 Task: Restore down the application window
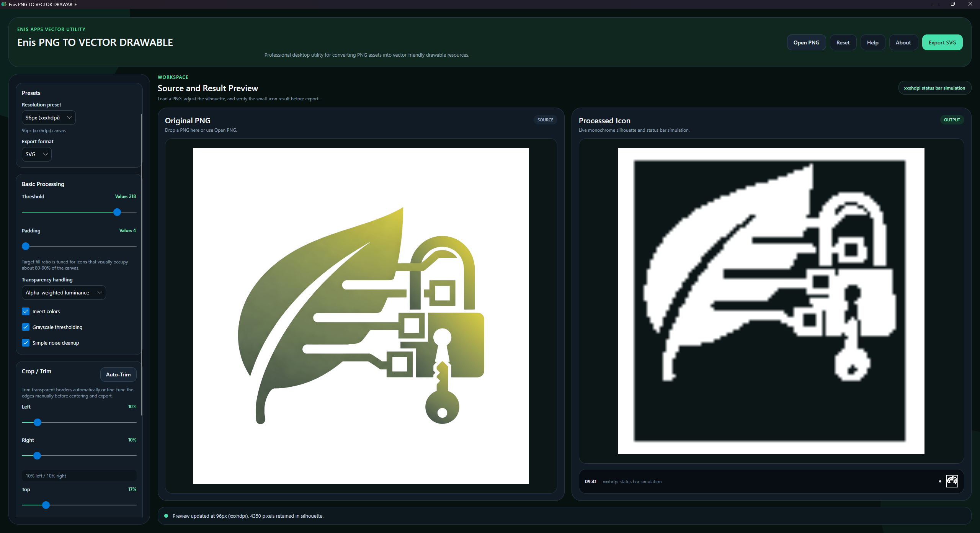[953, 4]
